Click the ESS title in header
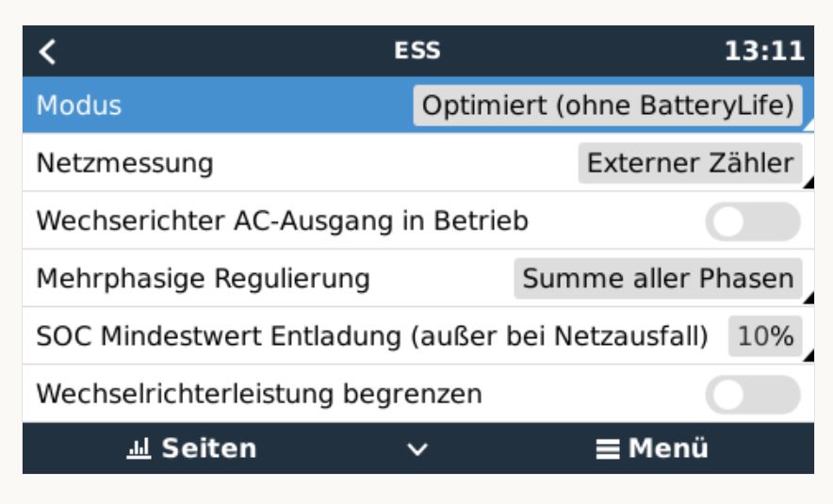833x504 pixels. click(x=417, y=51)
